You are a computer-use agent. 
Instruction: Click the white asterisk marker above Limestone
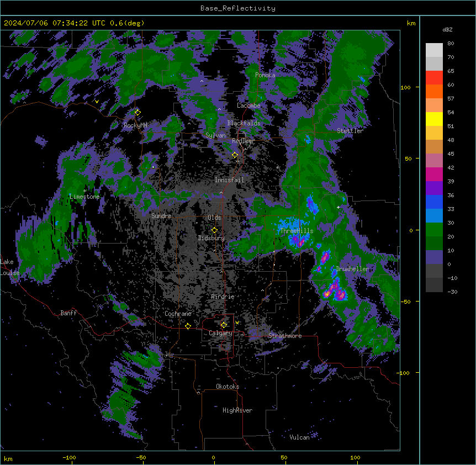(85, 191)
